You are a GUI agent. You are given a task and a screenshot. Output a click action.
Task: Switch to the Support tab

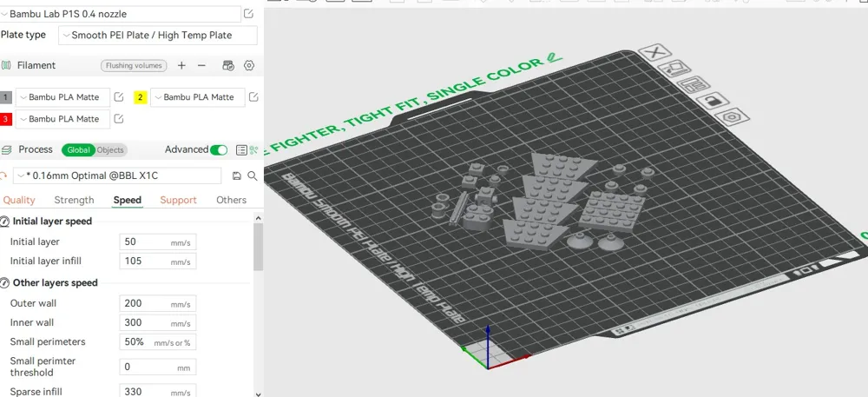point(178,201)
